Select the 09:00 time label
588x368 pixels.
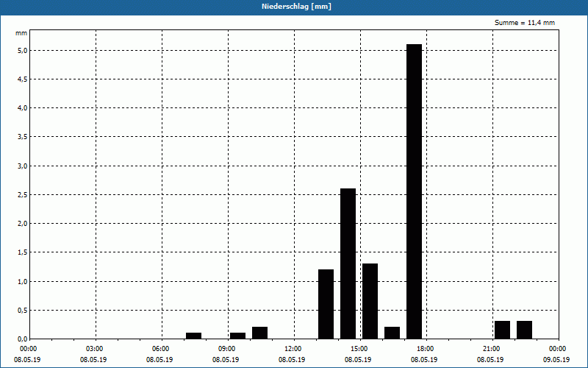[227, 349]
